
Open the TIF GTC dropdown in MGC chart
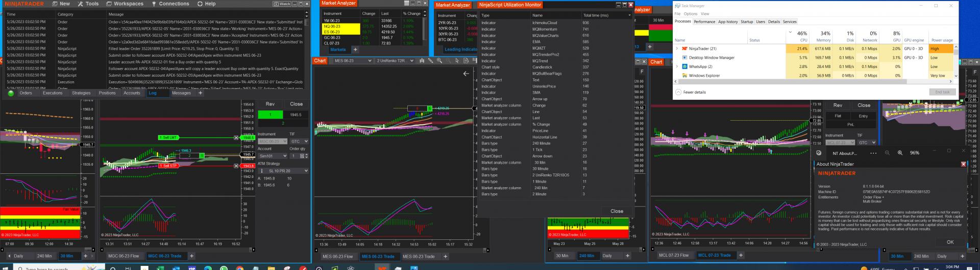[299, 141]
